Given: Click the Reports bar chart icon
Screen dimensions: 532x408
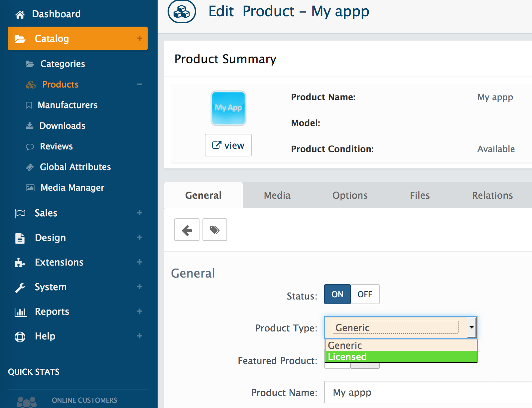Looking at the screenshot, I should point(20,312).
